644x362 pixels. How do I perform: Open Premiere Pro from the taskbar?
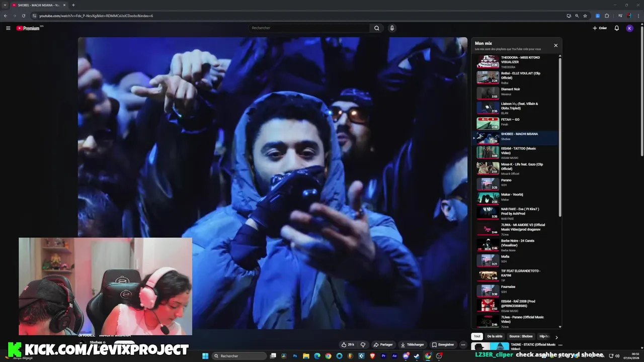(x=383, y=356)
